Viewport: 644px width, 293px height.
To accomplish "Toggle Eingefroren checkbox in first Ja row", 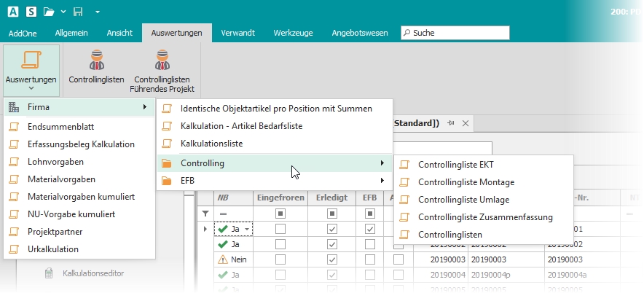I will click(x=280, y=229).
